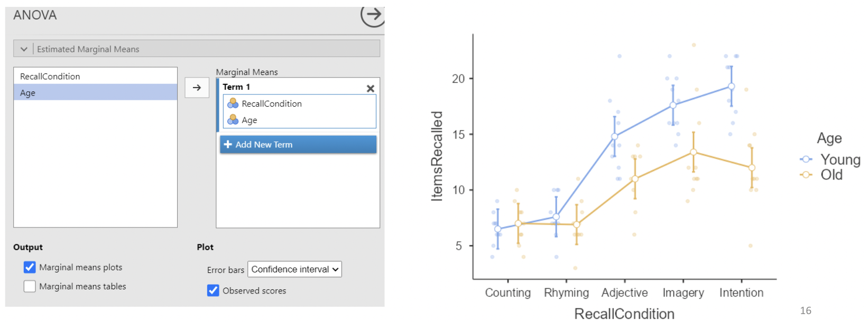Viewport: 868px width, 322px height.
Task: Click the Old legend marker
Action: pos(806,175)
